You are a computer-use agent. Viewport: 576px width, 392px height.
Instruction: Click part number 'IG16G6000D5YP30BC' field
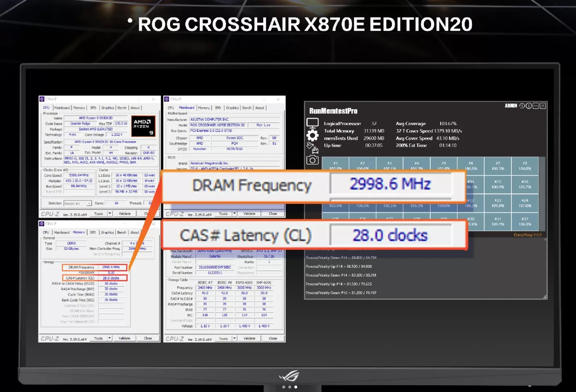(x=215, y=267)
